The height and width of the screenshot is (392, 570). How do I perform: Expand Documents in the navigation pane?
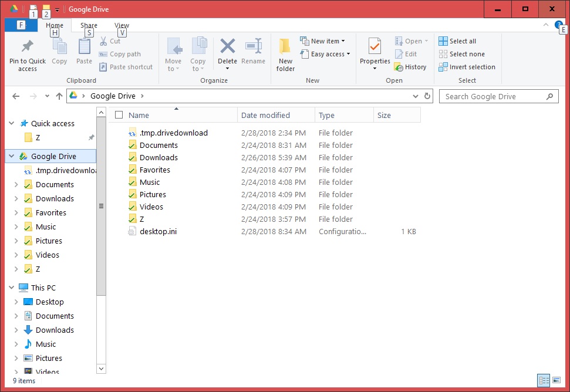pos(16,184)
